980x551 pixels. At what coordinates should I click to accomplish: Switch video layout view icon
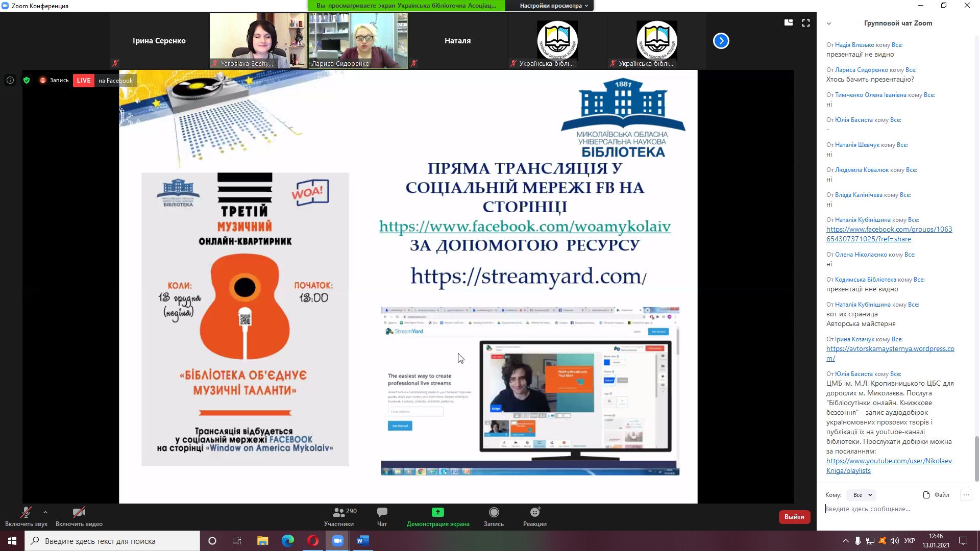(789, 23)
